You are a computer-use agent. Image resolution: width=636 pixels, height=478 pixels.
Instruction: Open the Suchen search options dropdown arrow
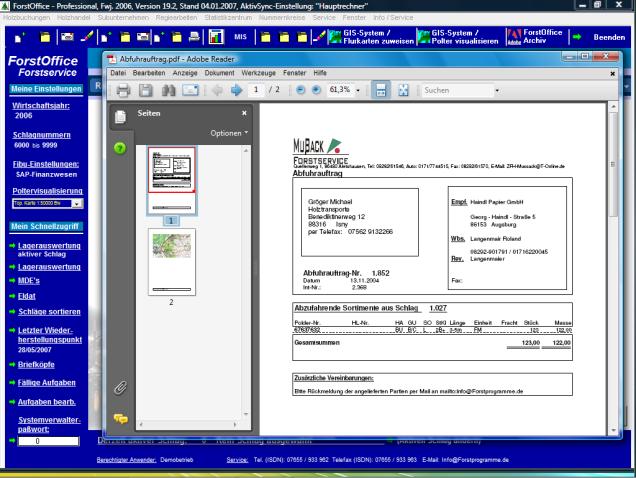tap(497, 90)
